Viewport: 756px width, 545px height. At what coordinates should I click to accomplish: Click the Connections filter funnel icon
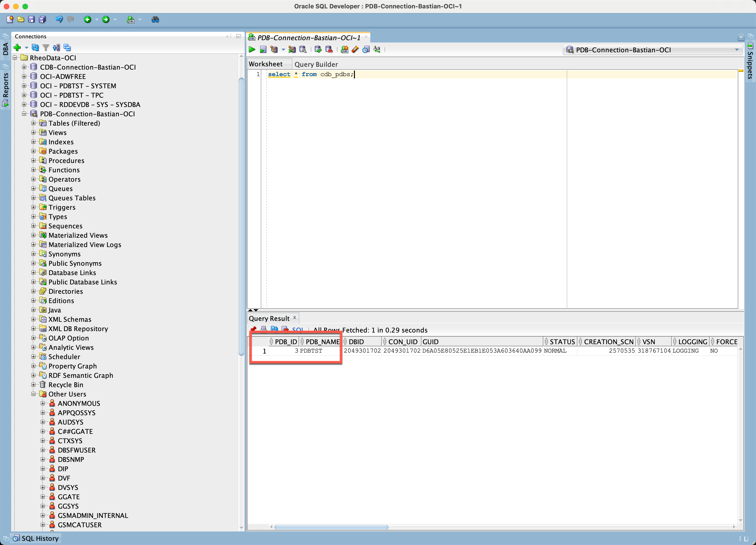46,48
